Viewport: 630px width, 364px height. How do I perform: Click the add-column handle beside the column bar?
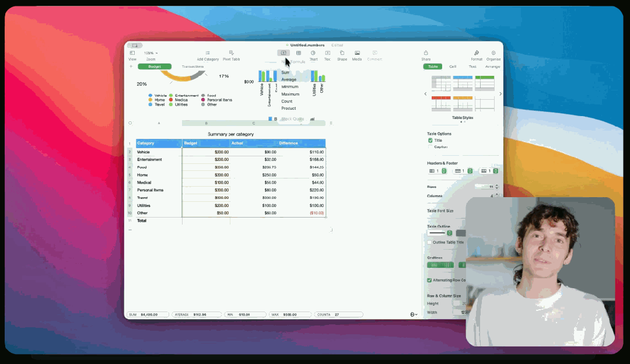point(331,123)
